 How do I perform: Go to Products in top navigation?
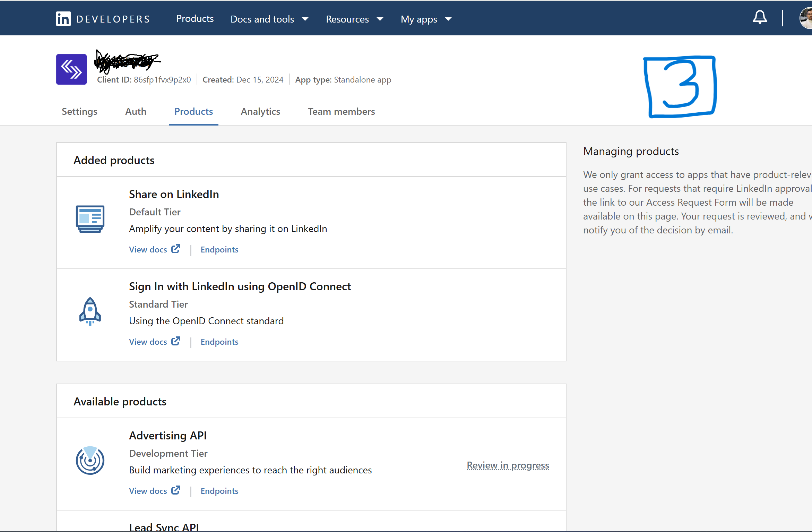[195, 19]
